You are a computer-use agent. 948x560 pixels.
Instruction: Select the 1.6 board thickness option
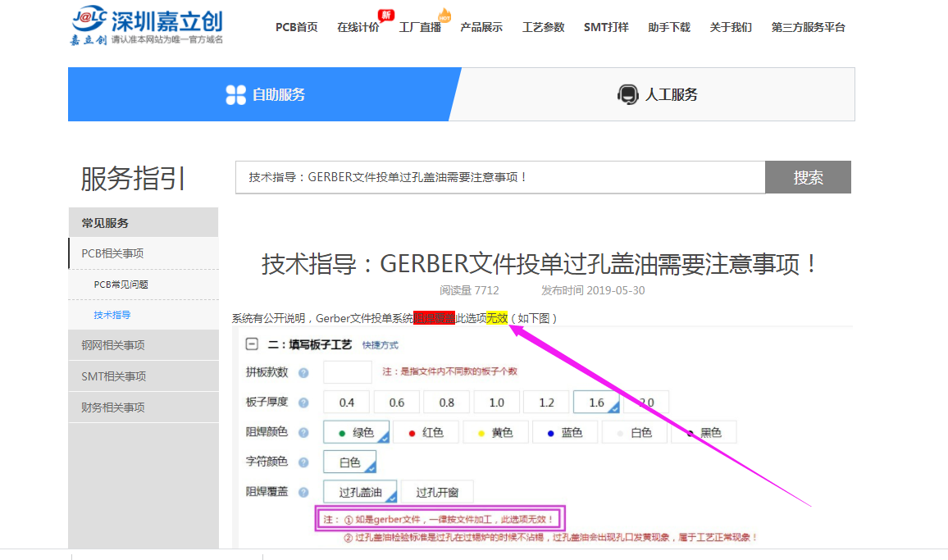pyautogui.click(x=596, y=403)
